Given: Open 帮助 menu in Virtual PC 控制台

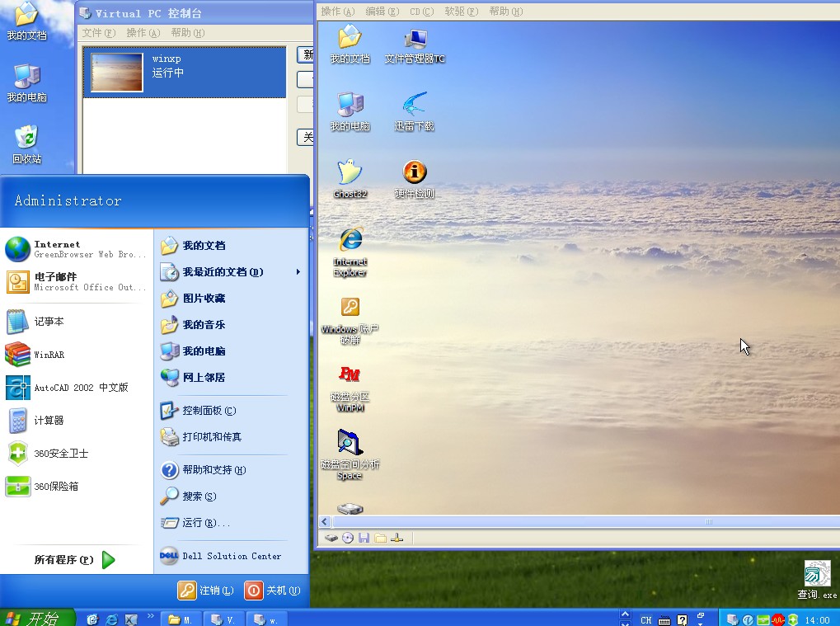Looking at the screenshot, I should tap(187, 33).
